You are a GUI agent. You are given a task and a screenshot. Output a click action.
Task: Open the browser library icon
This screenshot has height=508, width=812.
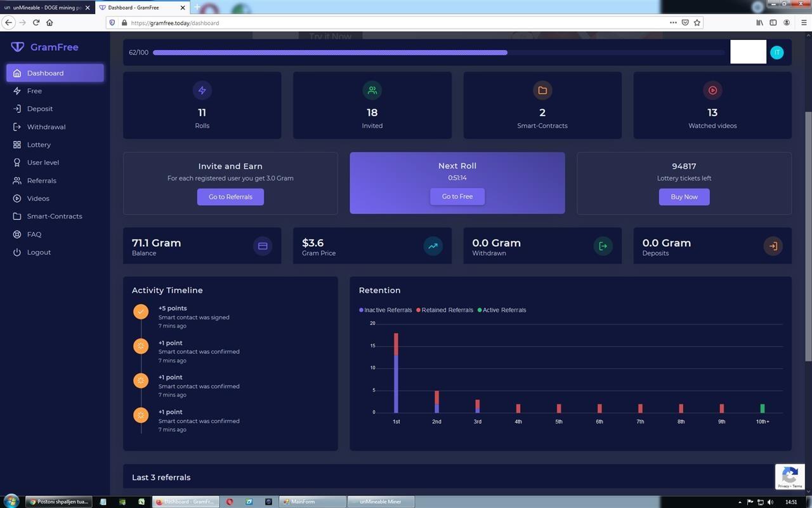coord(759,22)
